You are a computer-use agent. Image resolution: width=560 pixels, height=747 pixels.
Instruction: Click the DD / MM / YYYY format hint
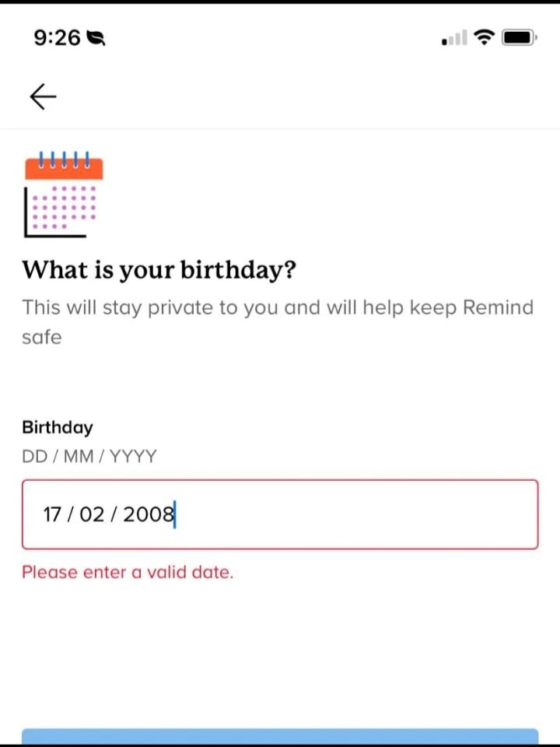point(89,456)
